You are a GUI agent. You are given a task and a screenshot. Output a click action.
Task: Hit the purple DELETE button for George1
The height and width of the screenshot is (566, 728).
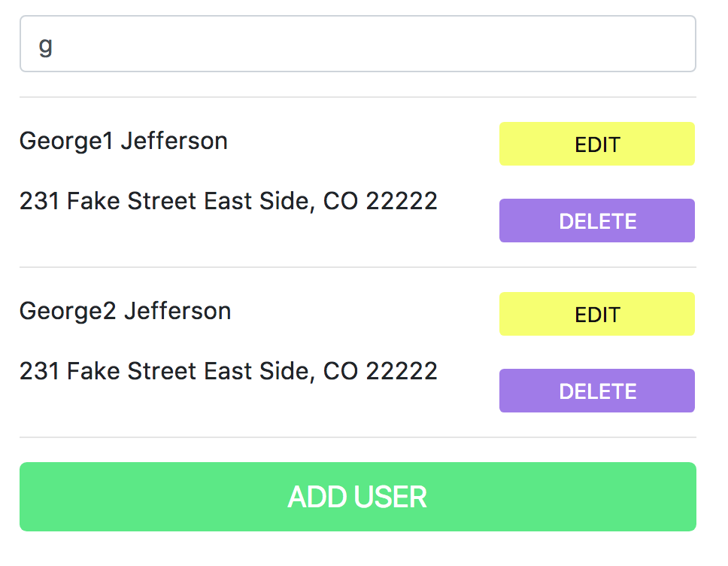click(596, 221)
